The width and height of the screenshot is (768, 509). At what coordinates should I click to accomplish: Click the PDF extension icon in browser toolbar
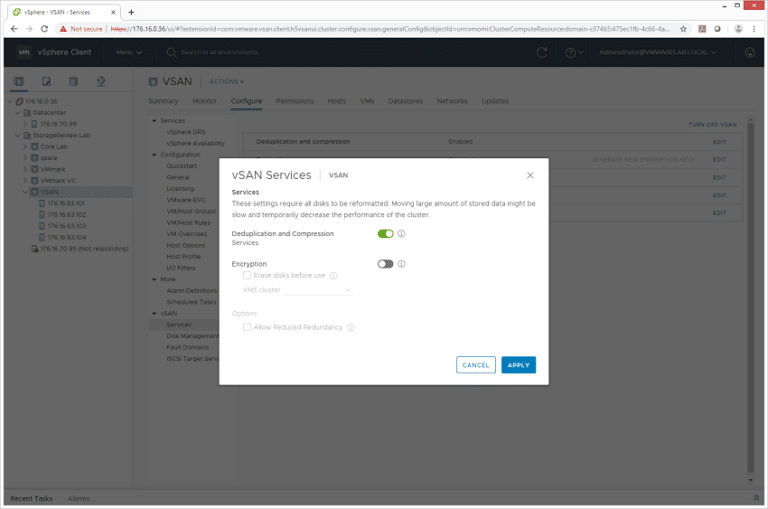point(702,29)
